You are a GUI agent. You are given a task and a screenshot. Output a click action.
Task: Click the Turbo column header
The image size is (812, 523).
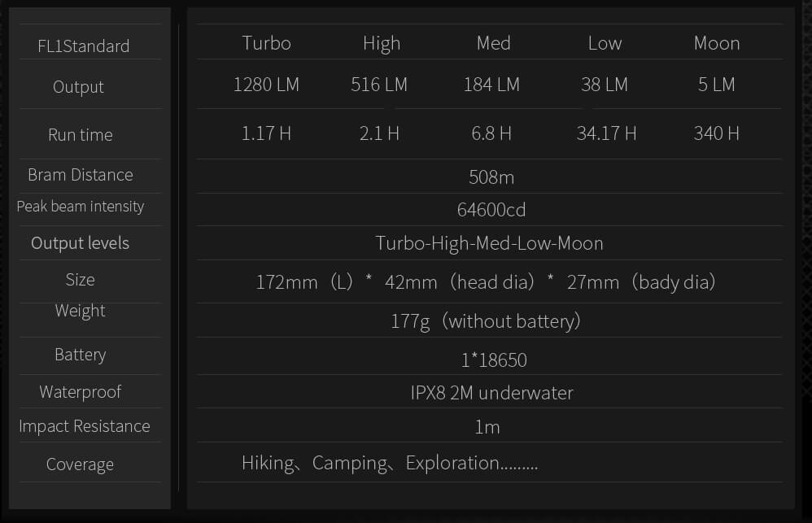tap(266, 43)
